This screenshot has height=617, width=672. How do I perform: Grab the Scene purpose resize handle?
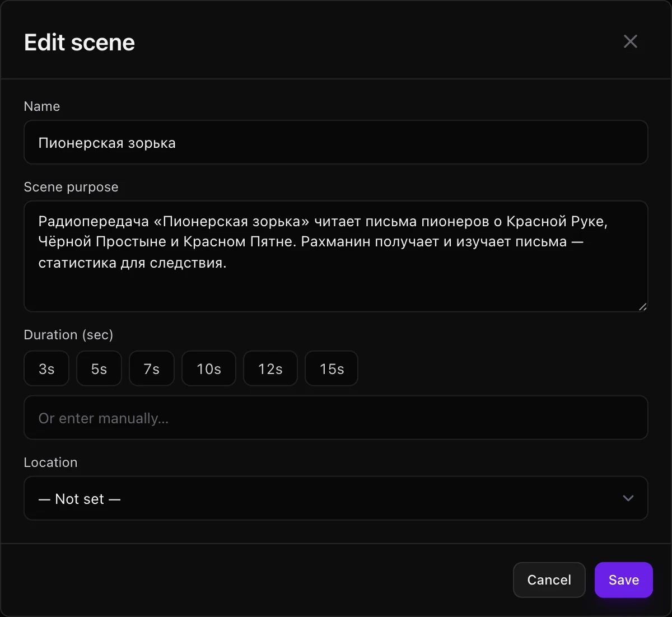642,306
